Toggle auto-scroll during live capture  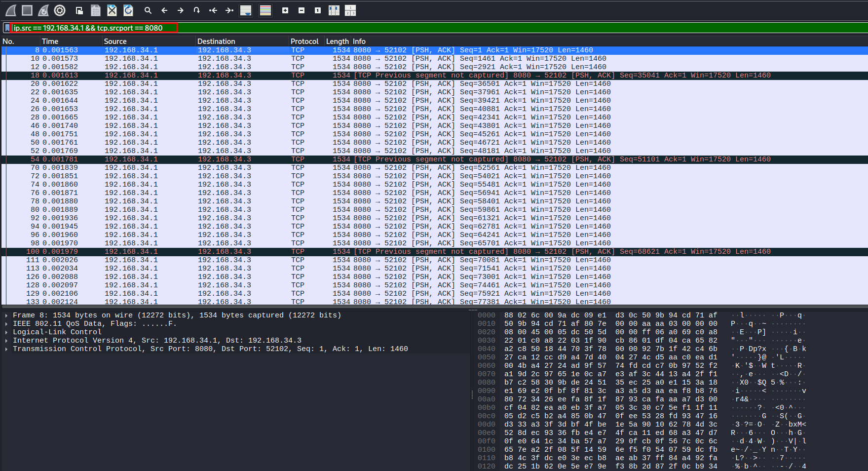[x=245, y=10]
